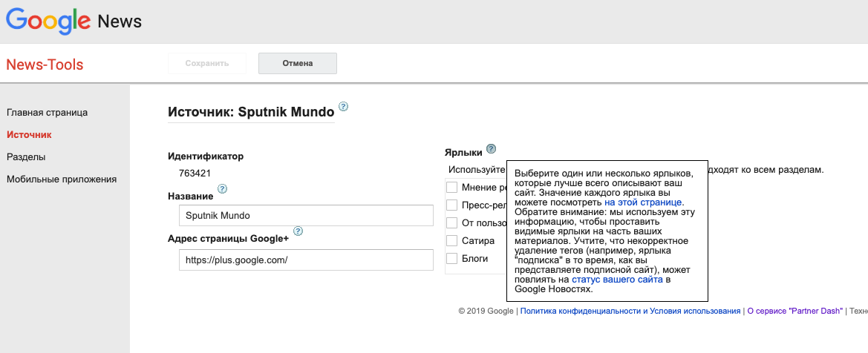Screen dimensions: 868x353
Task: Go to Главная страница in sidebar
Action: [x=48, y=112]
